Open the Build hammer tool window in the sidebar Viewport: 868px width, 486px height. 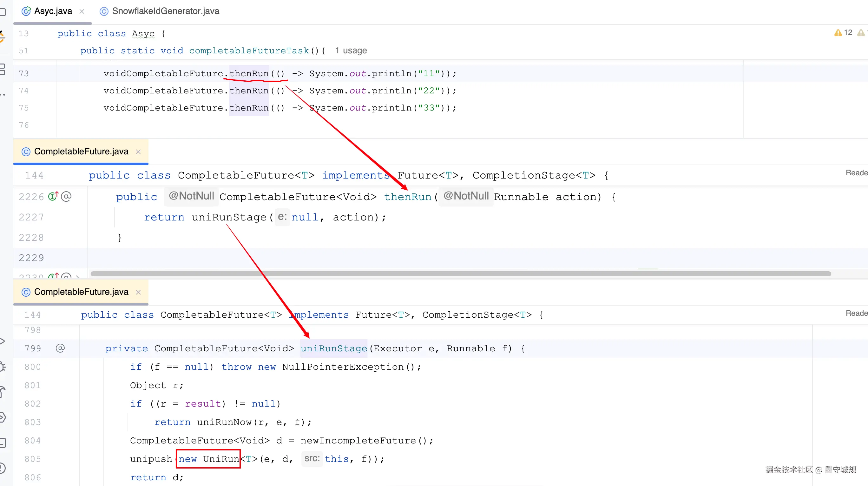pos(2,392)
